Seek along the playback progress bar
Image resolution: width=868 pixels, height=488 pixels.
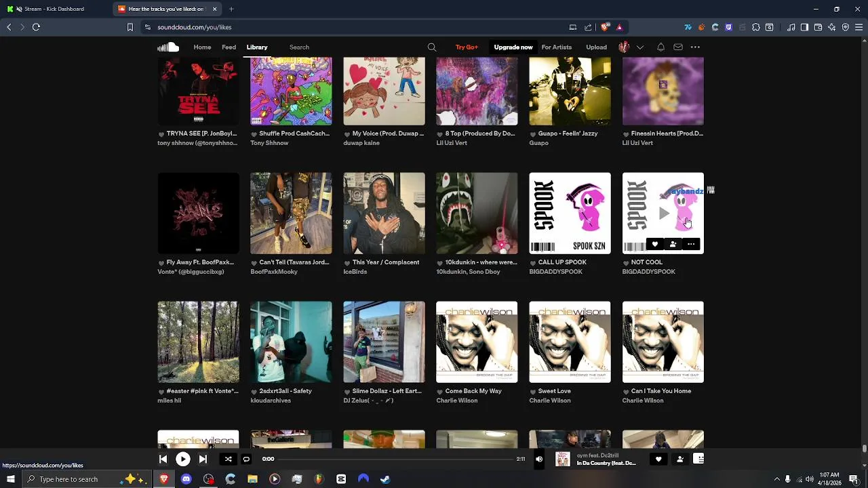click(397, 459)
